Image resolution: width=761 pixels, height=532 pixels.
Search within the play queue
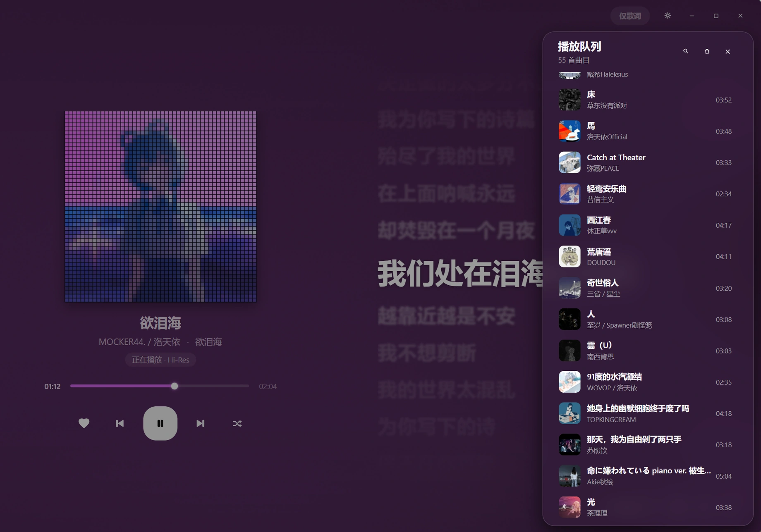pyautogui.click(x=686, y=51)
